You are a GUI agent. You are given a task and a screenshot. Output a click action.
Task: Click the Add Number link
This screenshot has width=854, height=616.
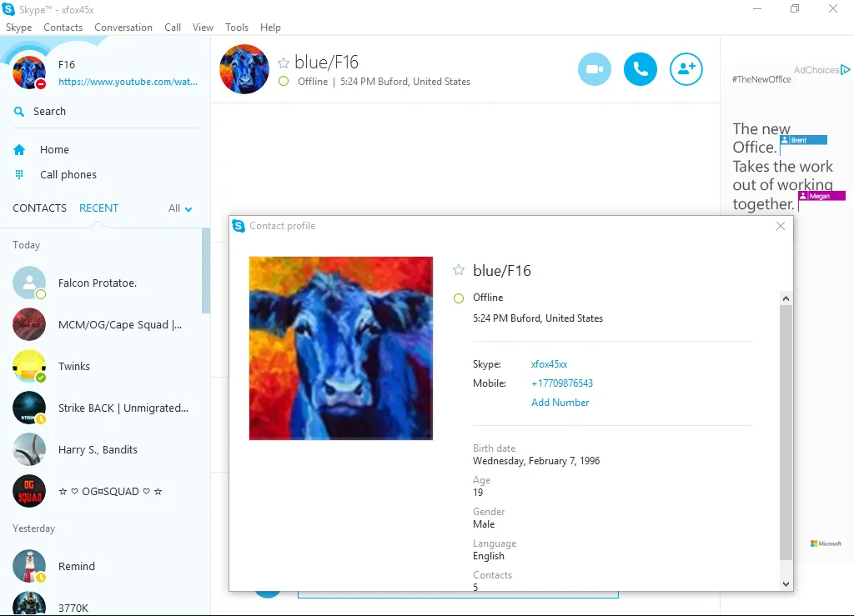560,402
